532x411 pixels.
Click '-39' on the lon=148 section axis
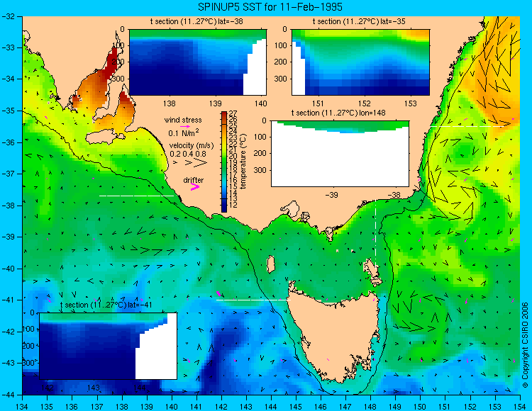[x=331, y=195]
